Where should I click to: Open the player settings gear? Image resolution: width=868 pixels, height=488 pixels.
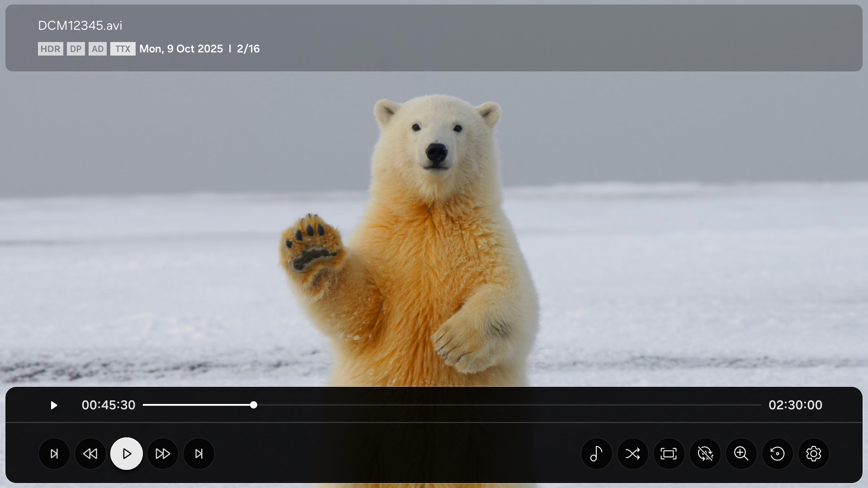(x=814, y=454)
